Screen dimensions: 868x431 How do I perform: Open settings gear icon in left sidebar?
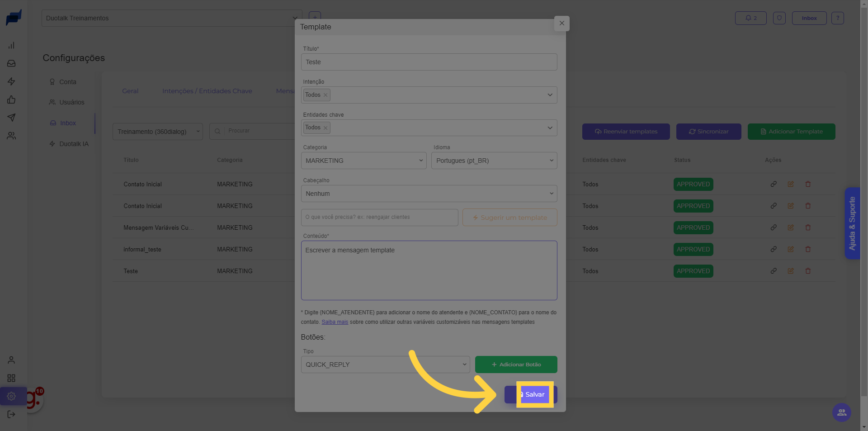(11, 396)
